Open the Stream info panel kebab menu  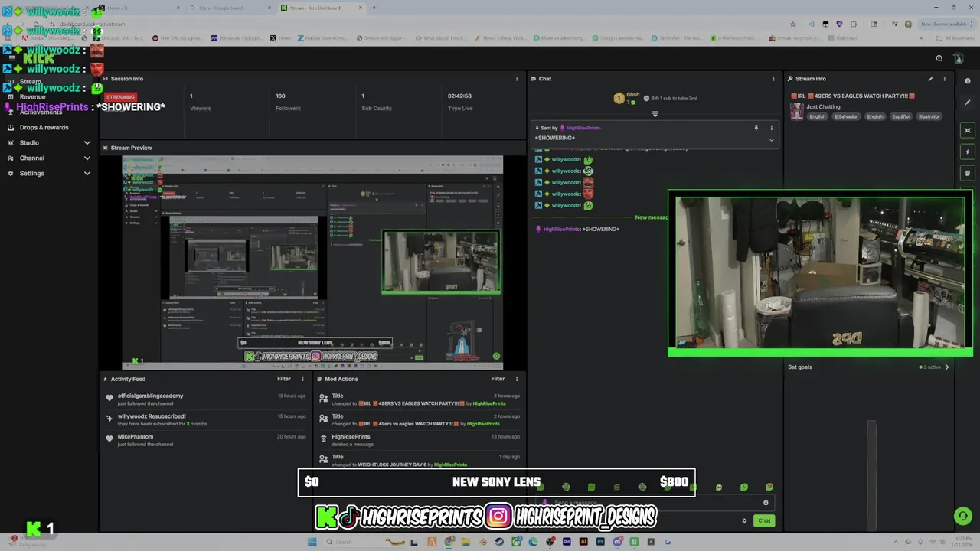(945, 79)
